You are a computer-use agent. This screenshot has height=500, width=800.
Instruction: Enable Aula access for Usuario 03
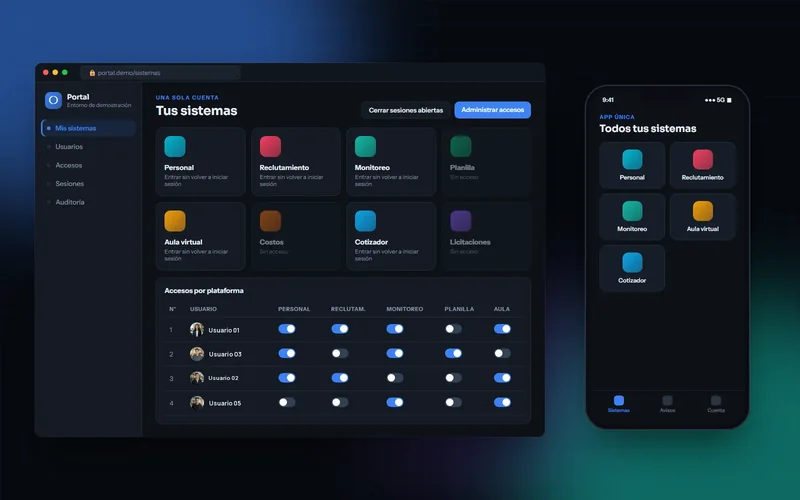[502, 353]
